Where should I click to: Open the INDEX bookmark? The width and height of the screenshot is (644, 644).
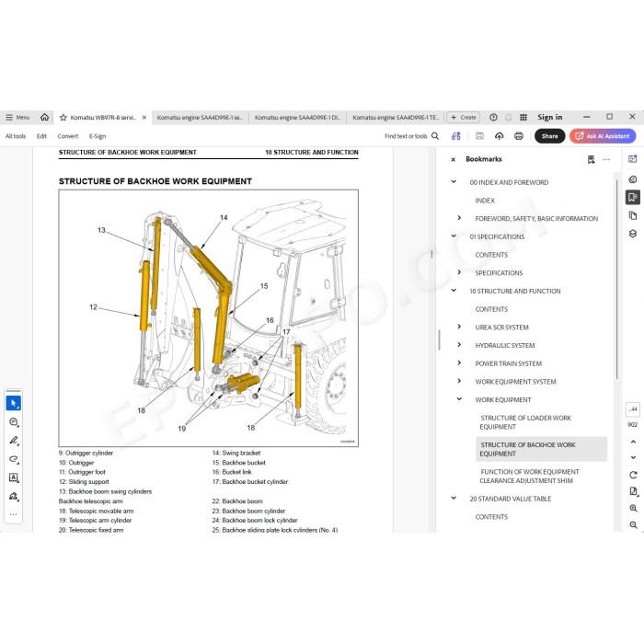pyautogui.click(x=485, y=201)
